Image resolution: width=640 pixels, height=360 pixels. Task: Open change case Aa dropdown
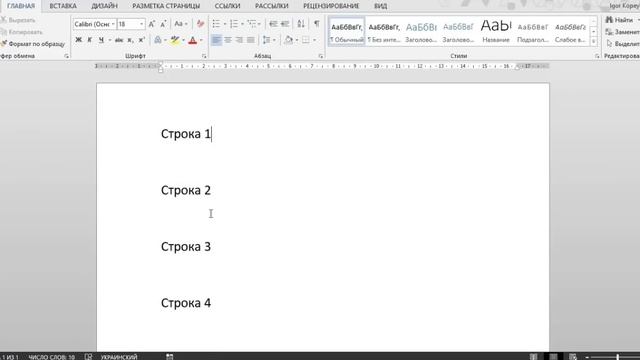180,24
